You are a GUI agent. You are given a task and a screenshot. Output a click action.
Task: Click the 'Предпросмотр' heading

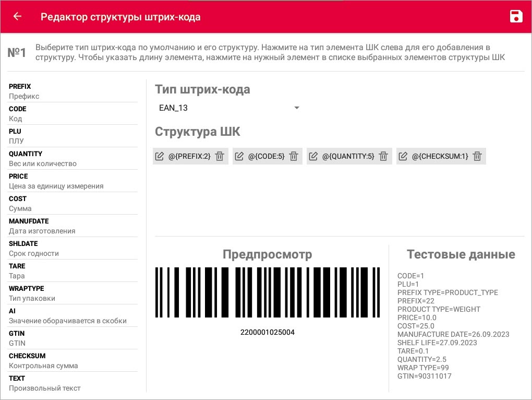[x=268, y=254]
